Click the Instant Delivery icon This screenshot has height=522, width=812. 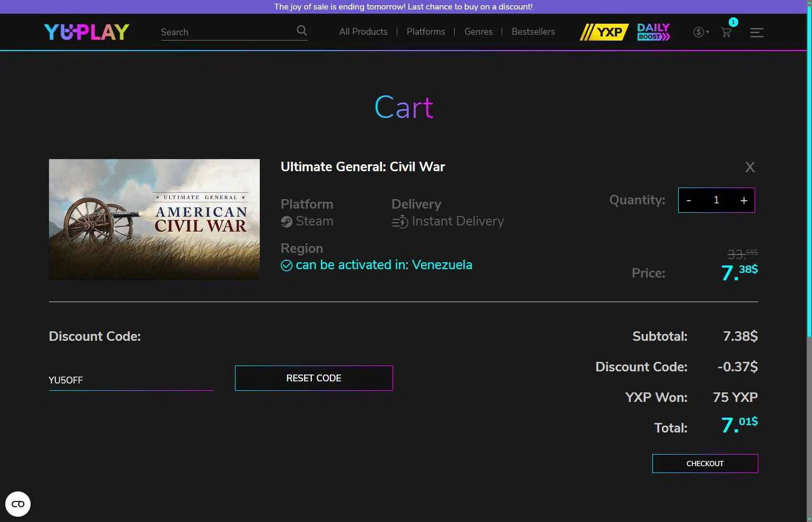pyautogui.click(x=400, y=222)
